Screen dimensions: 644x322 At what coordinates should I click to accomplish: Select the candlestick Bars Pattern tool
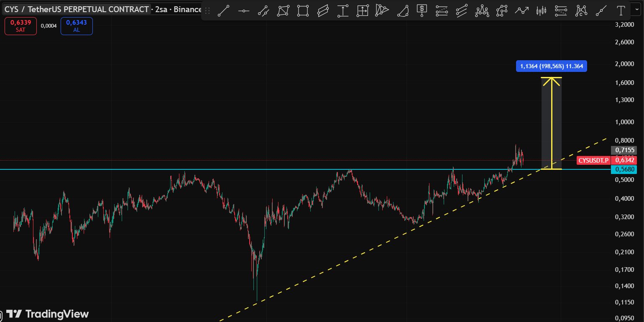click(542, 10)
